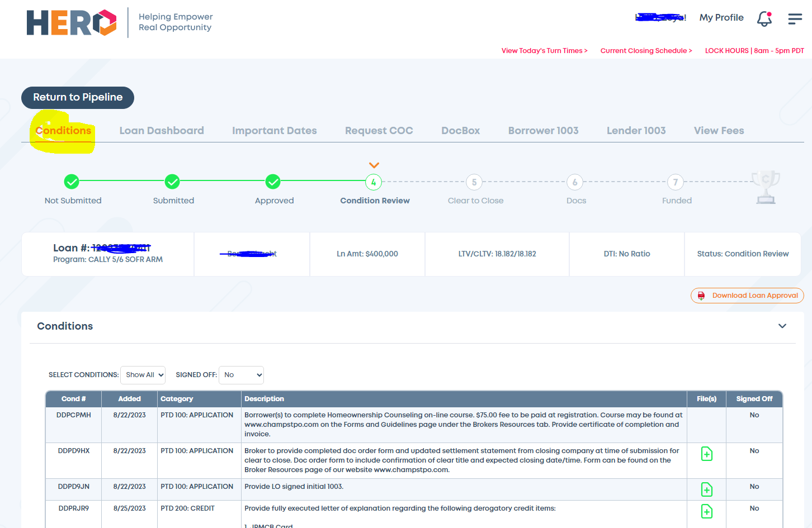Click Signed Off No for DDPCPMH
The height and width of the screenshot is (528, 812).
(x=754, y=415)
